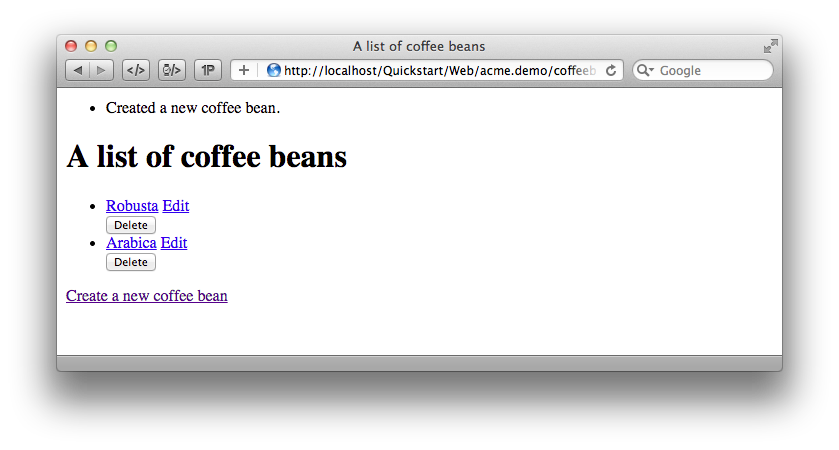Follow the Create a new coffee bean link
The width and height of the screenshot is (839, 450).
point(147,296)
